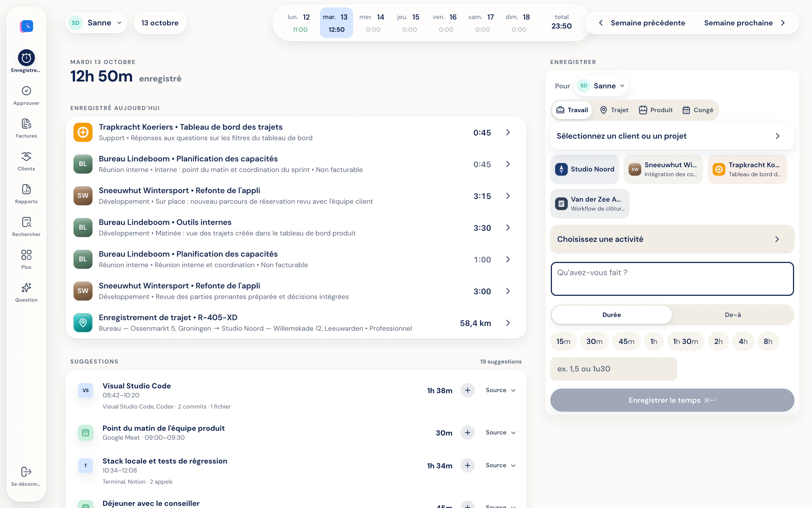Click Enregistrer le temps button
This screenshot has height=508, width=812.
click(x=672, y=400)
